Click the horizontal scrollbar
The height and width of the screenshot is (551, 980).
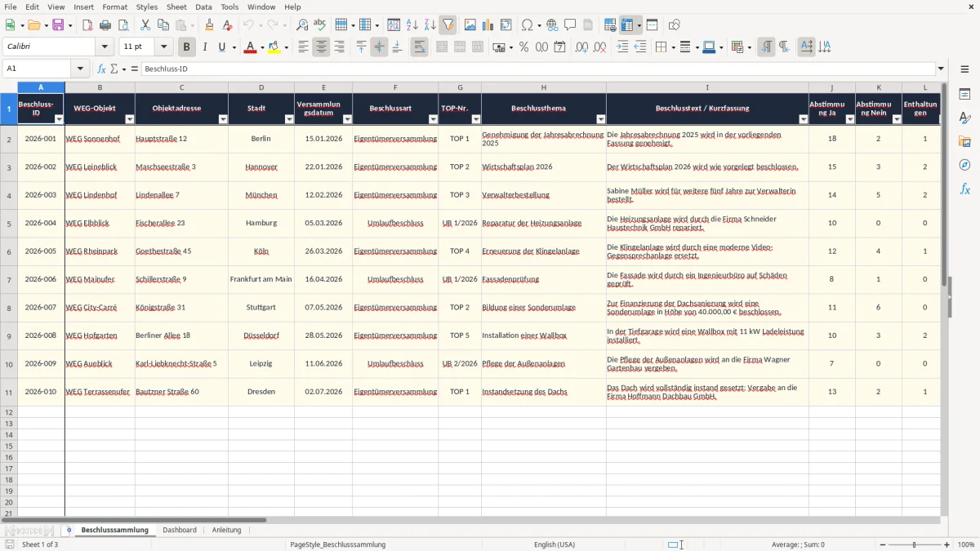pyautogui.click(x=134, y=519)
